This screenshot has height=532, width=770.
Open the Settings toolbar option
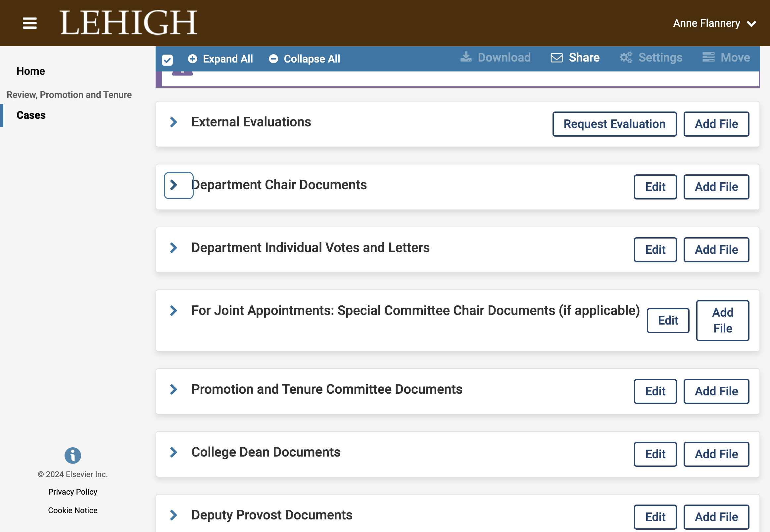651,58
